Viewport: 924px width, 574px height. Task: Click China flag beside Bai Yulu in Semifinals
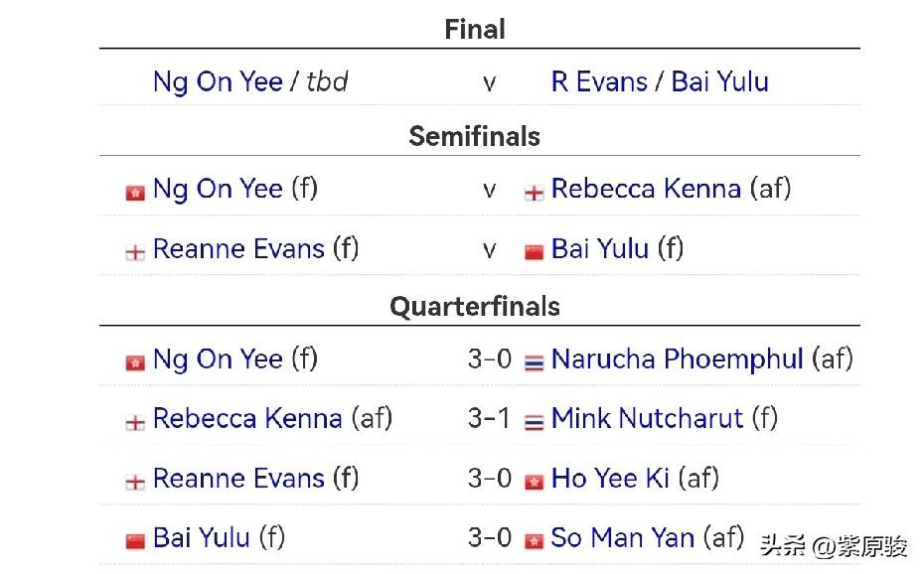point(534,252)
